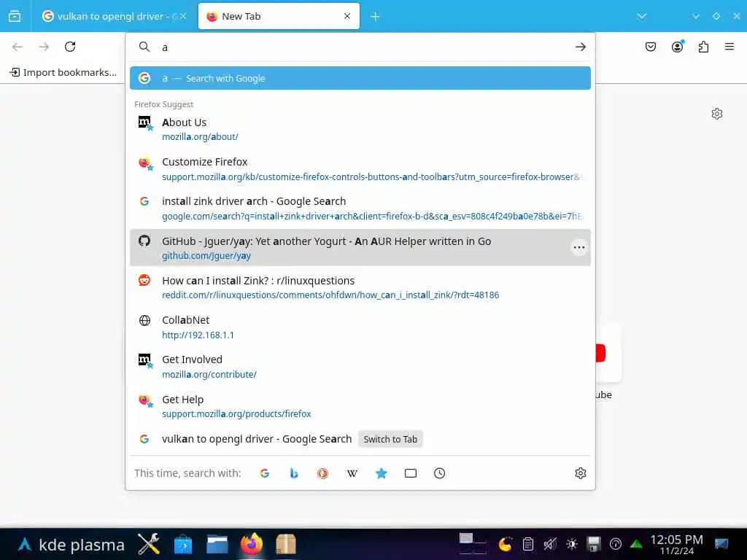Open 'install zink driver arch' suggestion
This screenshot has height=560, width=747.
360,208
